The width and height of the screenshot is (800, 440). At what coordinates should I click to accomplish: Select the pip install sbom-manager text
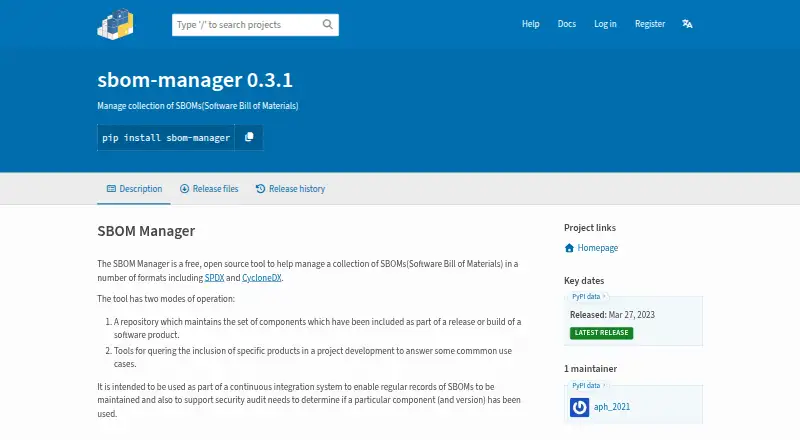pyautogui.click(x=166, y=138)
